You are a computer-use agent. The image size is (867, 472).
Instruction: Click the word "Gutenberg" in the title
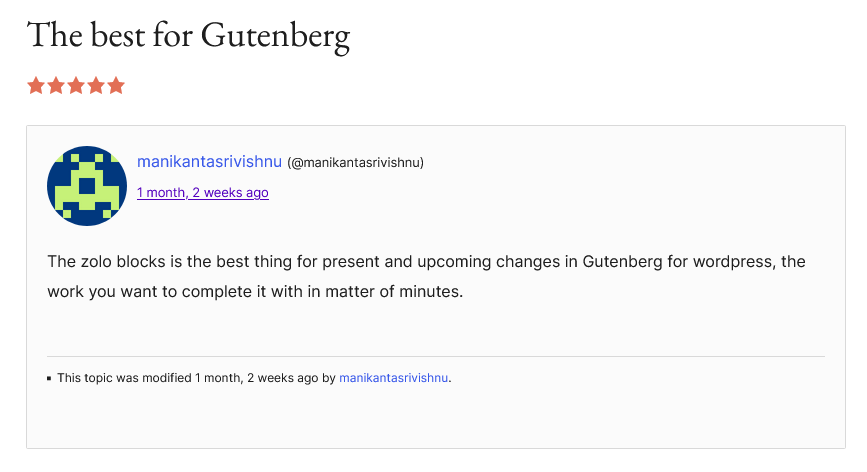(x=275, y=36)
